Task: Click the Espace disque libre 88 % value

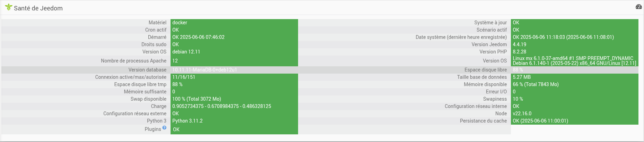Action: click(575, 70)
